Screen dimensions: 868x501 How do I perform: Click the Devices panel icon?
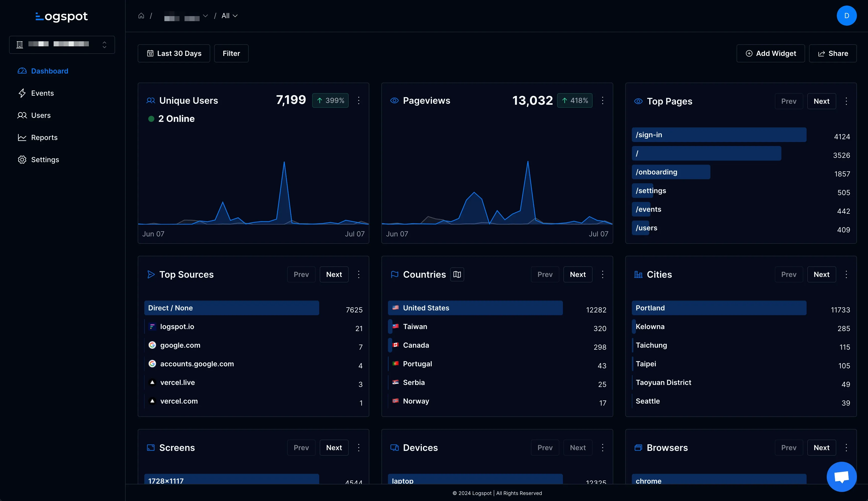[394, 448]
